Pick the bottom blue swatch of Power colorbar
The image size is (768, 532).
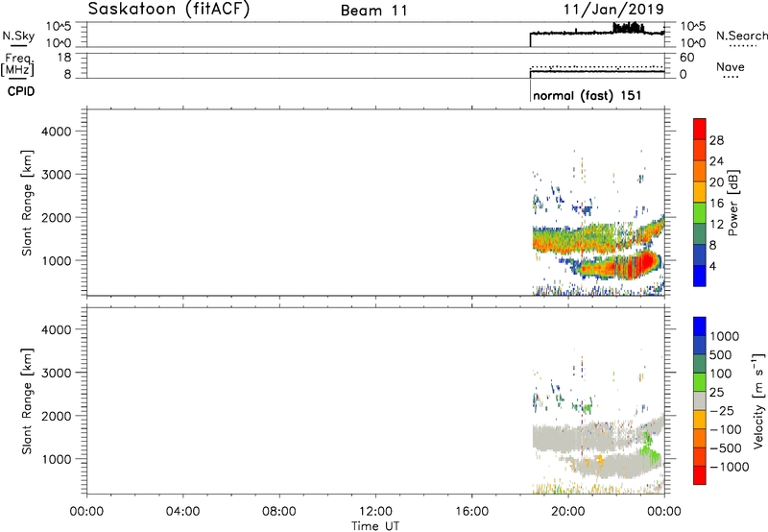coord(700,277)
